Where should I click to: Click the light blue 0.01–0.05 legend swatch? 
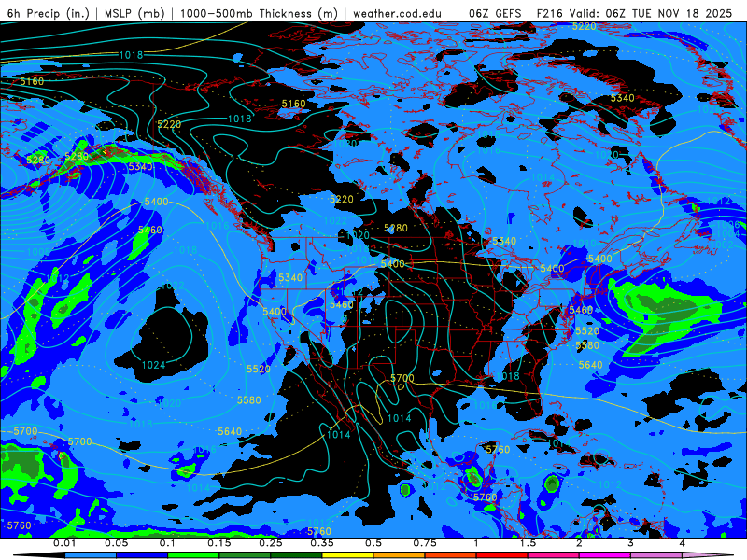coord(91,555)
